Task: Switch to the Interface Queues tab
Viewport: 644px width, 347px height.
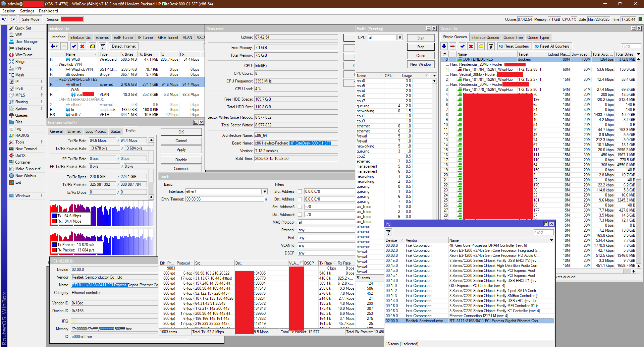Action: pos(485,38)
